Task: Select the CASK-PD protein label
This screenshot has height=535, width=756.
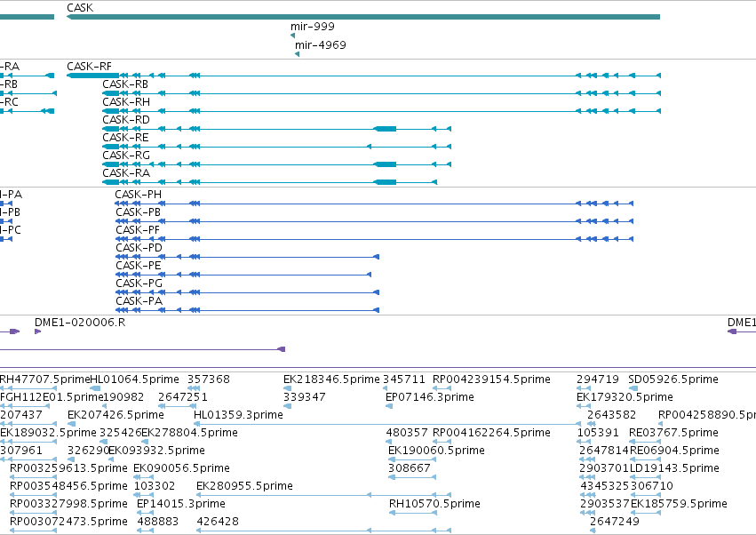Action: [x=139, y=247]
